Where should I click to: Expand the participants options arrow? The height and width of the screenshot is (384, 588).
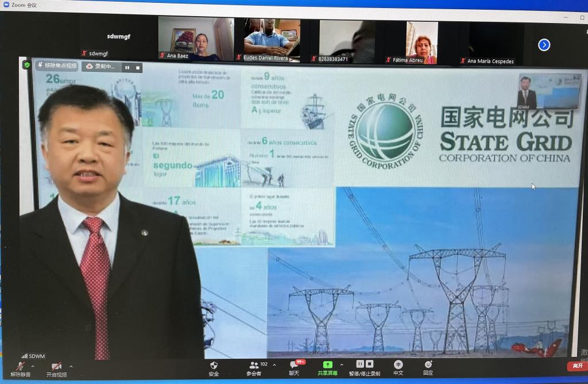tap(274, 364)
